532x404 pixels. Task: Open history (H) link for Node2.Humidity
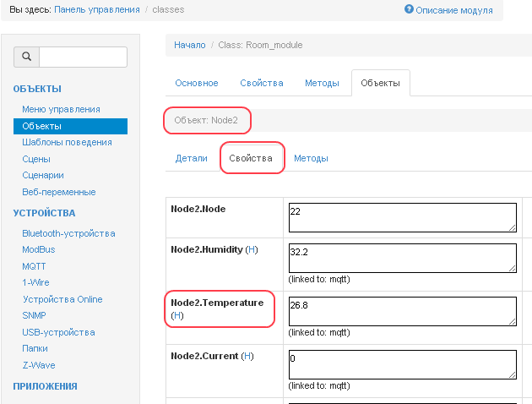[x=251, y=250]
